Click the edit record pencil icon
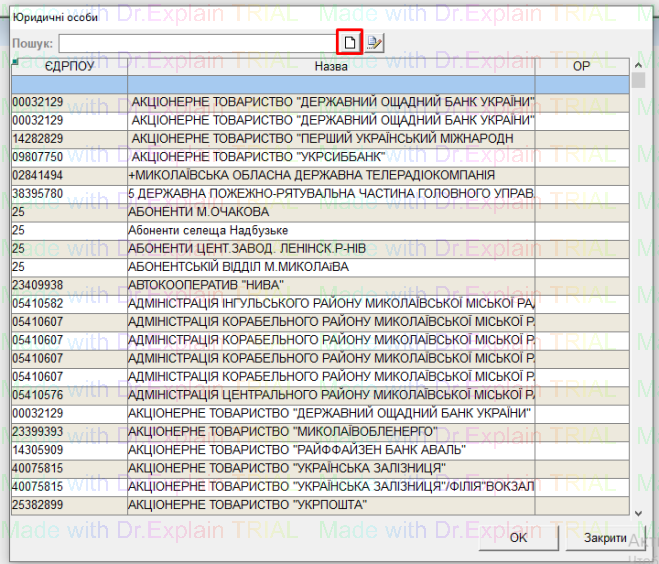The width and height of the screenshot is (659, 564). point(374,42)
